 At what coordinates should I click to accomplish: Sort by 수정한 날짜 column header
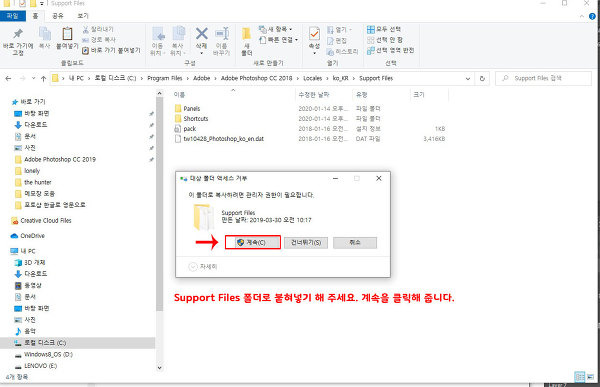[314, 95]
